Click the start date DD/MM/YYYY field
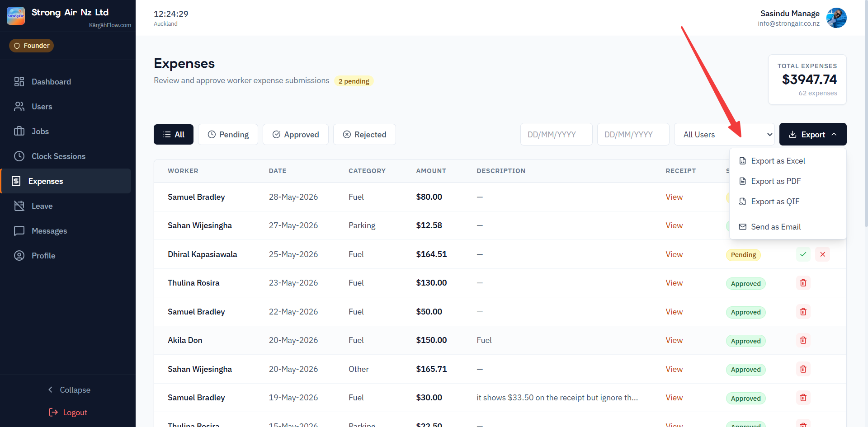The height and width of the screenshot is (427, 868). 556,135
